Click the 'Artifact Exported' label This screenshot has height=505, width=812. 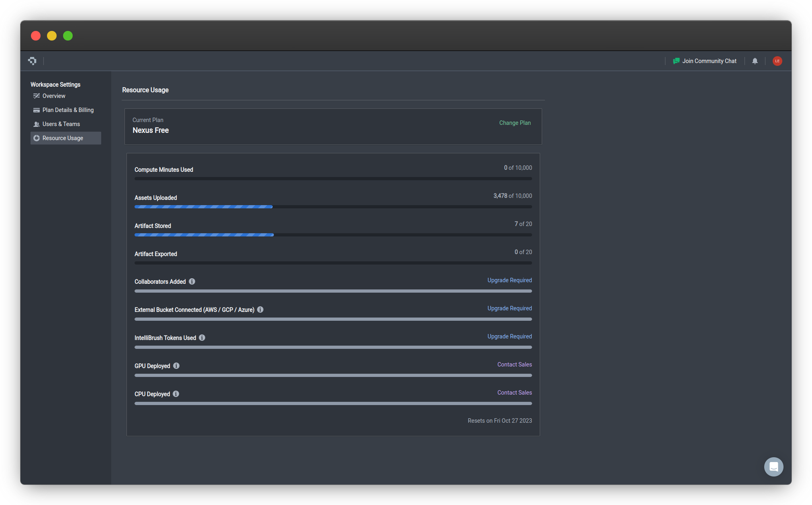[x=156, y=254]
